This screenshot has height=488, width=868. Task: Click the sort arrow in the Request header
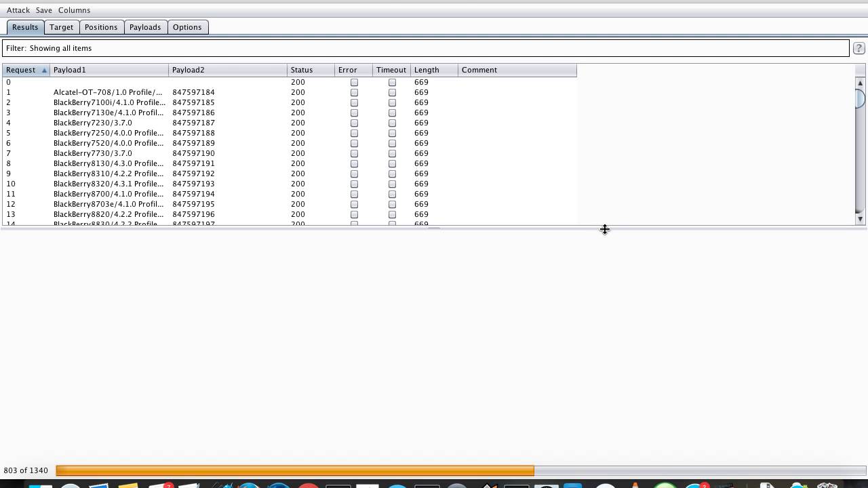44,70
